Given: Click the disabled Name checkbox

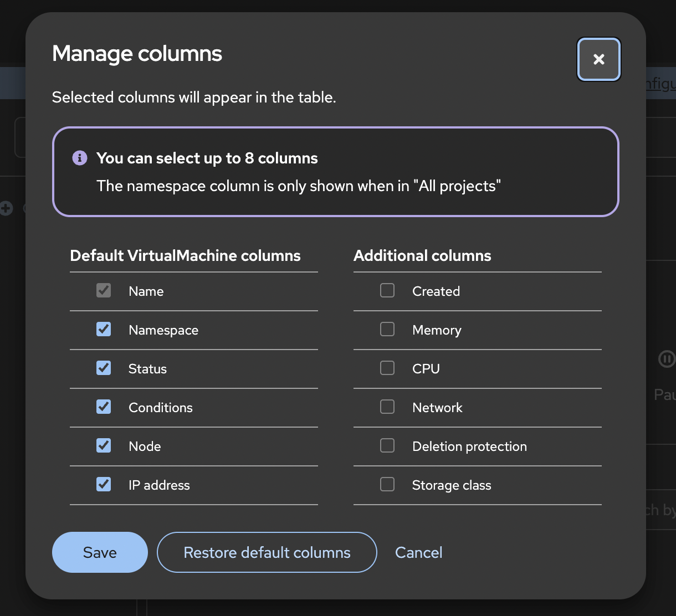Looking at the screenshot, I should coord(104,291).
